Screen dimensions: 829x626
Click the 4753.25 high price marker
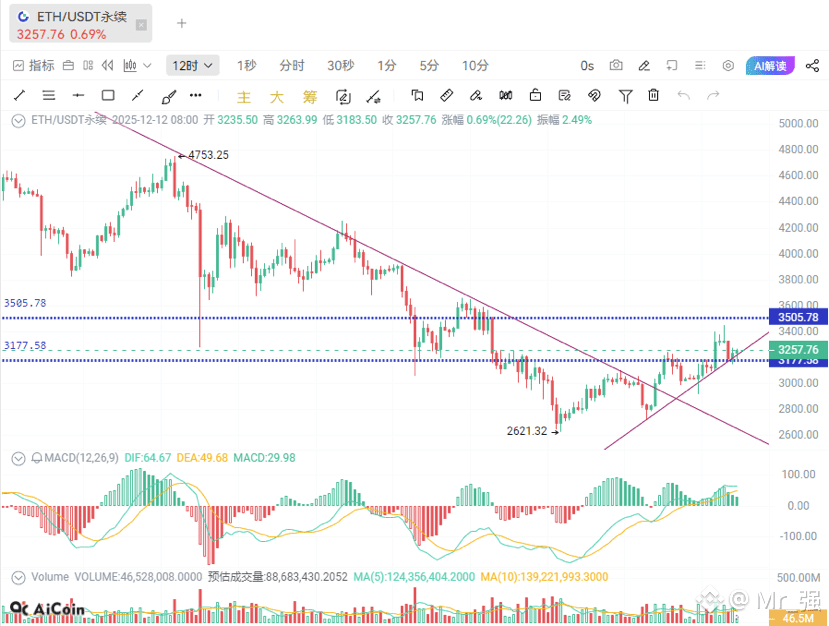pos(208,155)
